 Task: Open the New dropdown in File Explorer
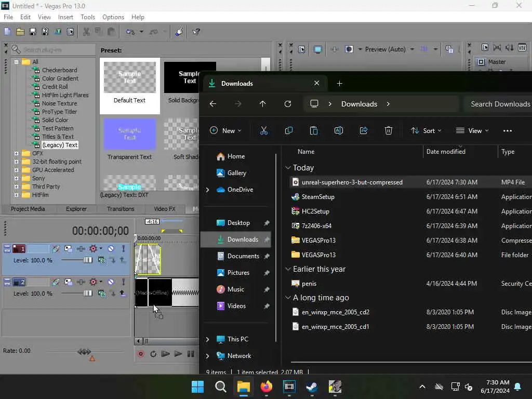[x=225, y=130]
